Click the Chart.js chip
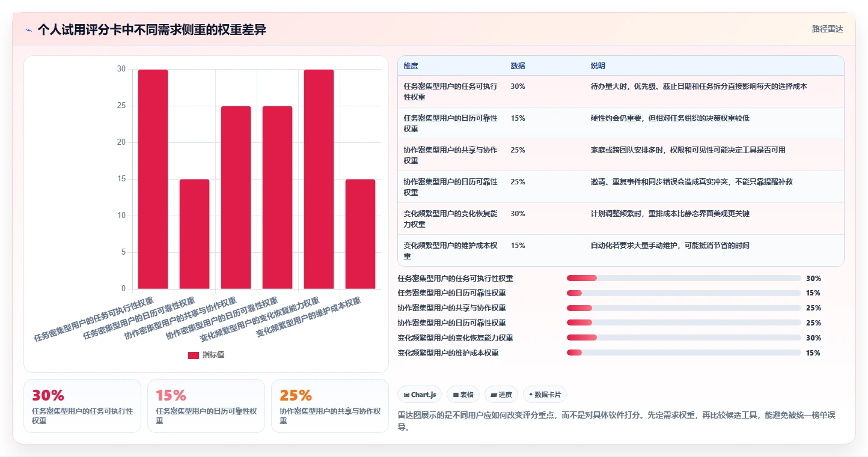This screenshot has height=457, width=868. point(420,395)
